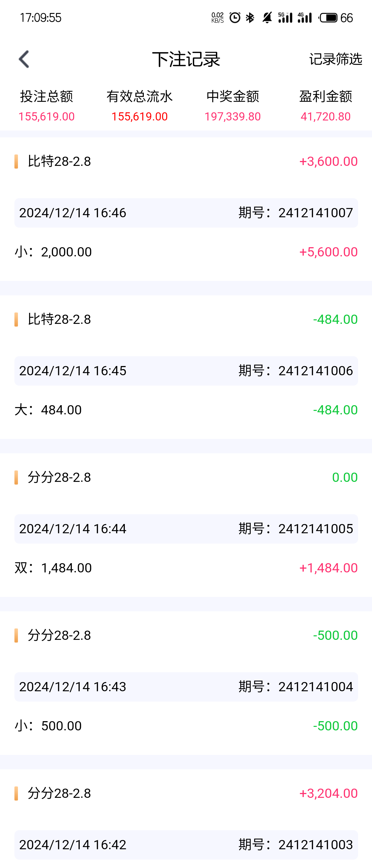Select the 投注总额 total bet summary
The width and height of the screenshot is (372, 868).
[46, 106]
